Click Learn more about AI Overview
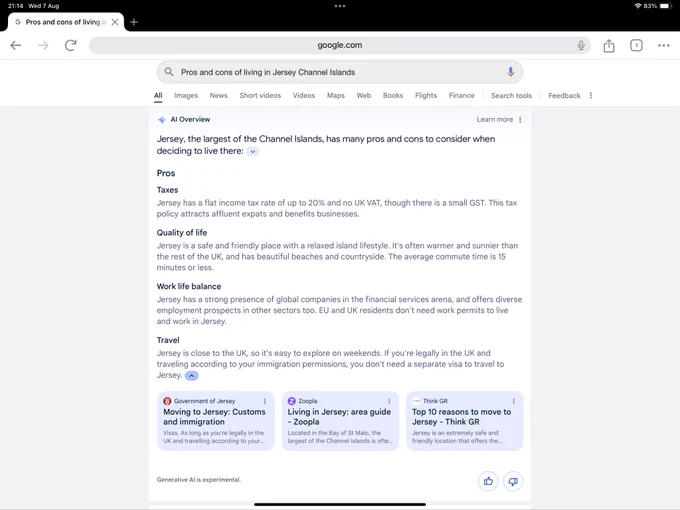Image resolution: width=680 pixels, height=510 pixels. pyautogui.click(x=494, y=120)
